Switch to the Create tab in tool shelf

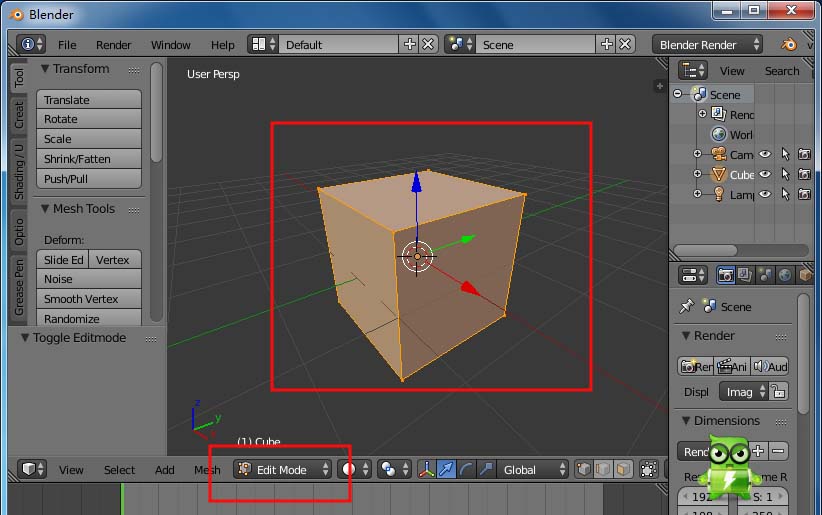click(x=18, y=114)
